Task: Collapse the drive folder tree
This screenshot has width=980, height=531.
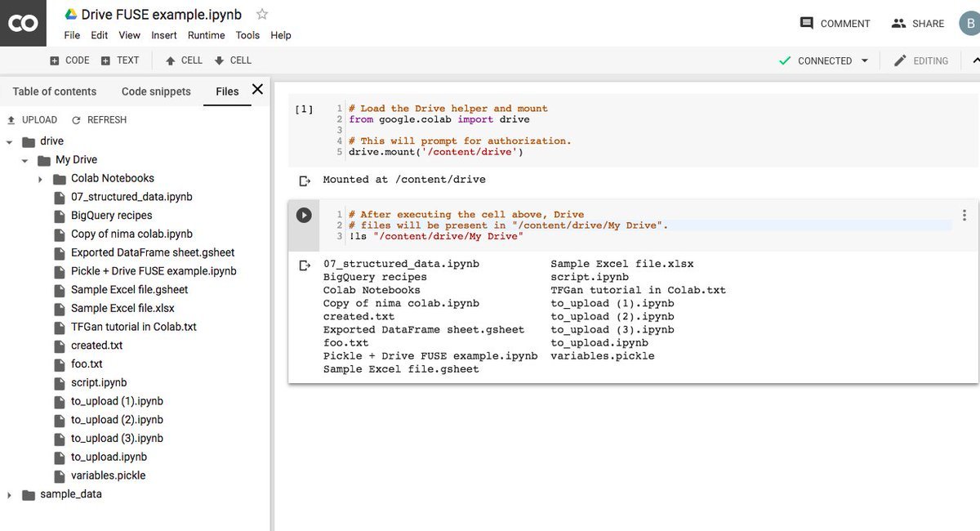Action: click(9, 142)
